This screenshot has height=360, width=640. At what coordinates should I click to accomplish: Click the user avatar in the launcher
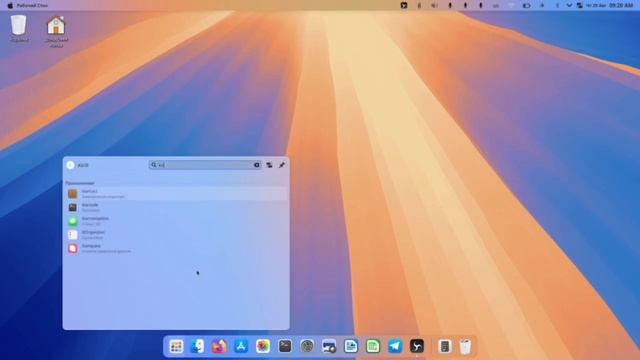click(x=70, y=165)
